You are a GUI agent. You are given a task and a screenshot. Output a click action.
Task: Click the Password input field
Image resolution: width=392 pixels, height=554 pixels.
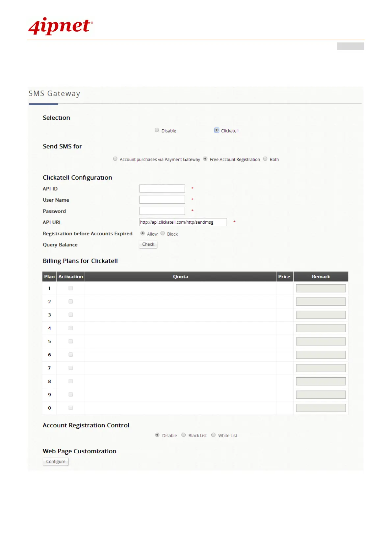(x=162, y=211)
